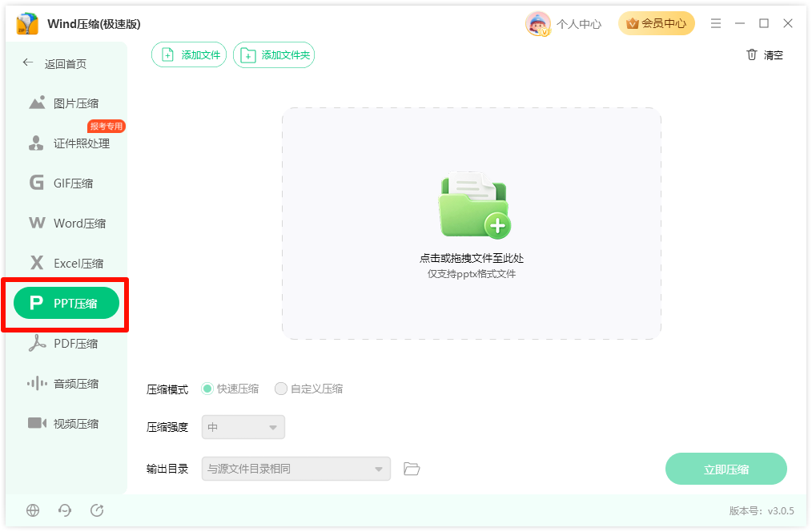Click the 添加文件 button

[x=189, y=55]
